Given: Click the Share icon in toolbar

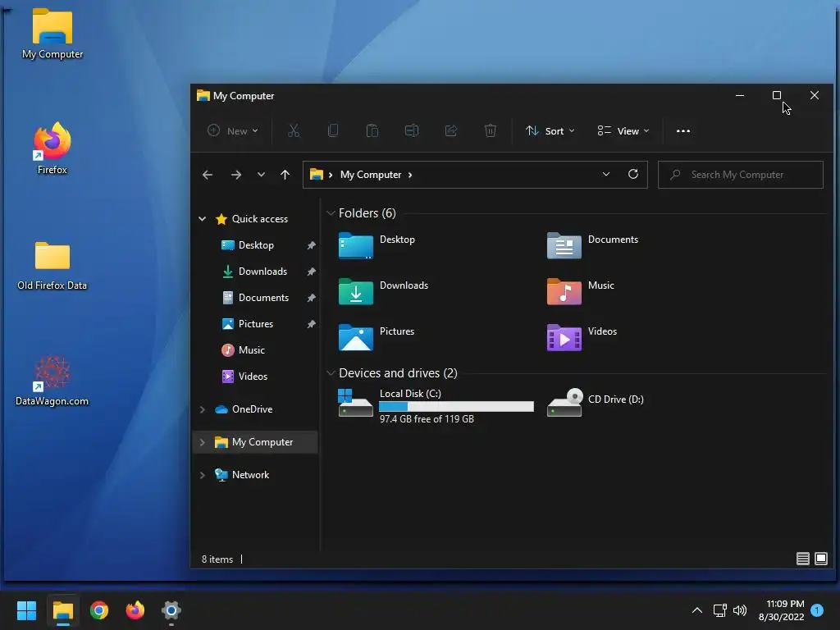Looking at the screenshot, I should pos(451,130).
